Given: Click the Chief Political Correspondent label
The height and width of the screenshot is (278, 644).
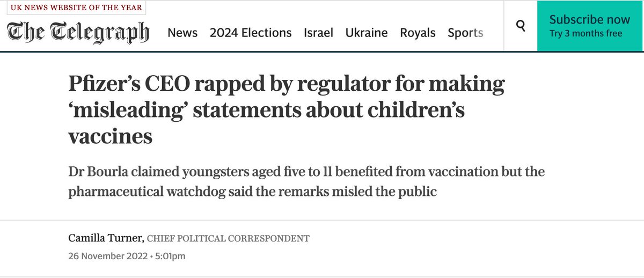Looking at the screenshot, I should coord(228,238).
